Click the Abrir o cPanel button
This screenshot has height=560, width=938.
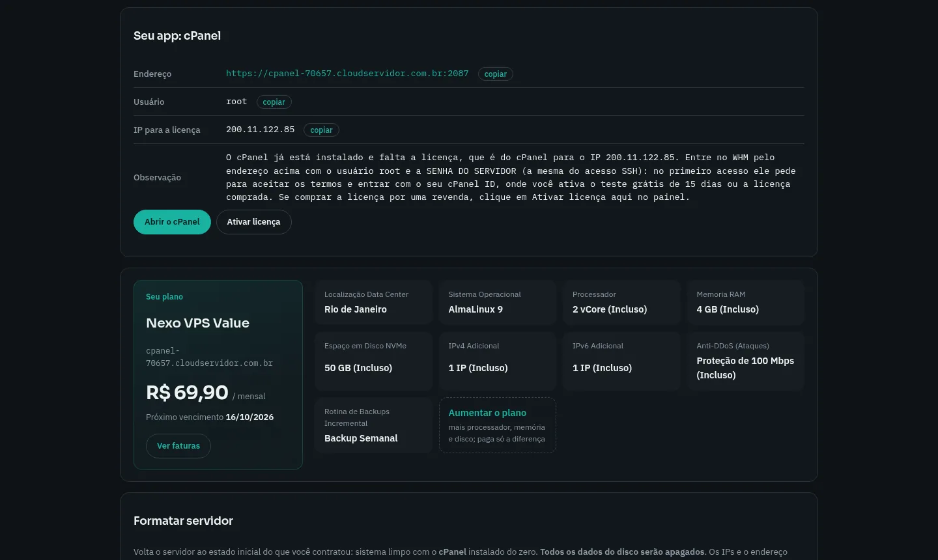click(172, 222)
